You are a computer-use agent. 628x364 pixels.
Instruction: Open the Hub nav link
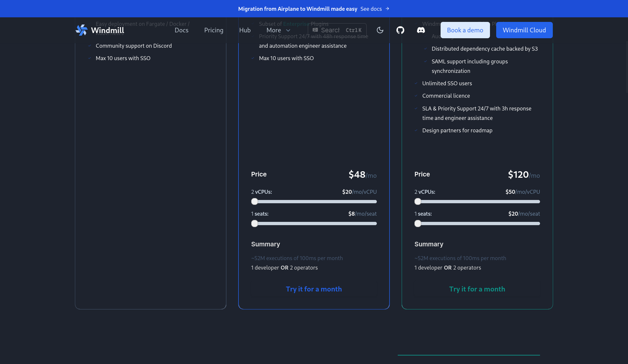tap(245, 30)
